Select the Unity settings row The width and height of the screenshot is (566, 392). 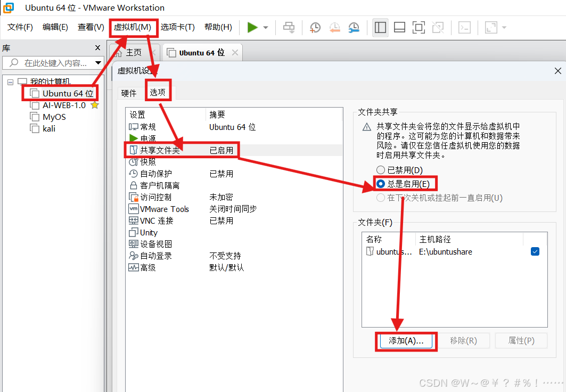234,232
